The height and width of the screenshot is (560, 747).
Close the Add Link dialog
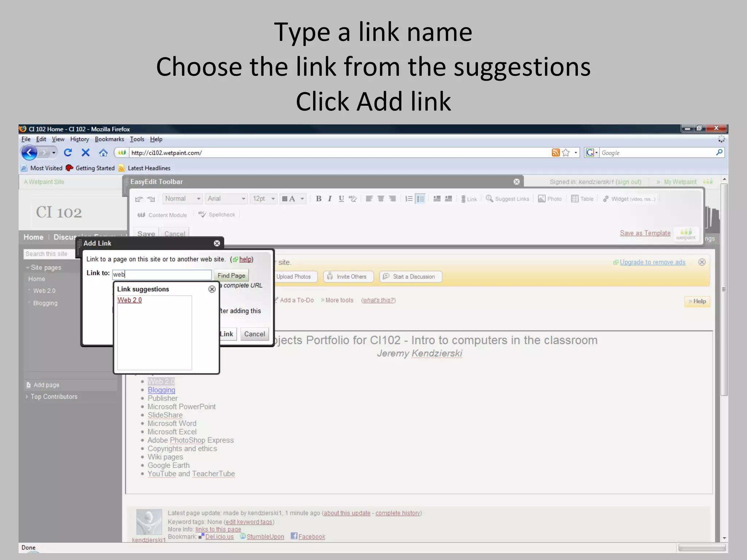tap(217, 243)
